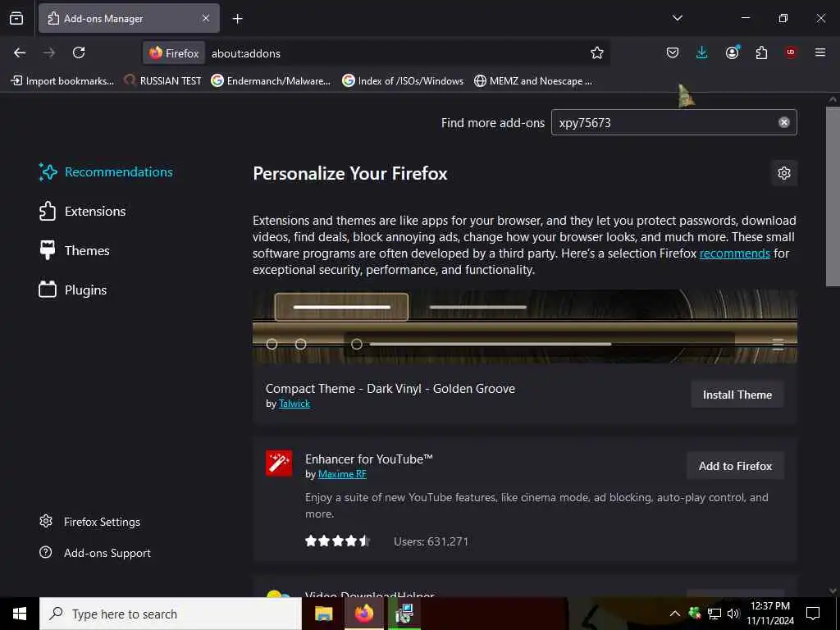Open Index of /ISOs/Windows bookmark
This screenshot has height=630, width=840.
[403, 81]
